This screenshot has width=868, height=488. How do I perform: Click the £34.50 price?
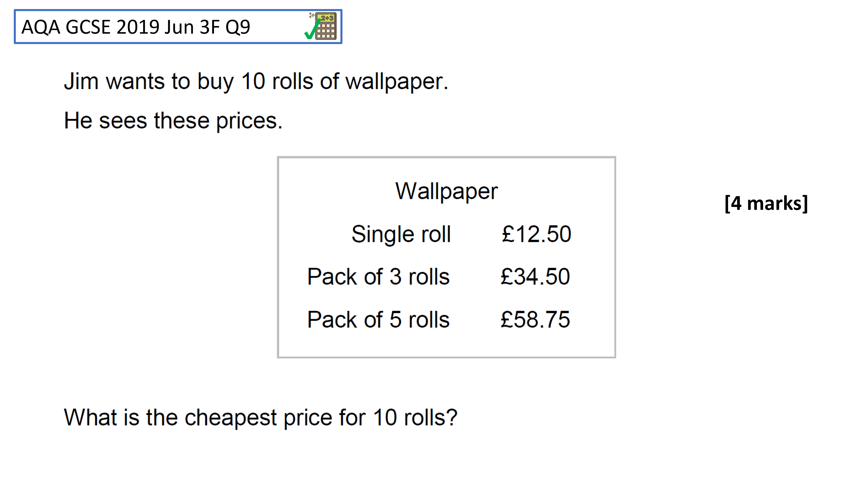tap(535, 277)
